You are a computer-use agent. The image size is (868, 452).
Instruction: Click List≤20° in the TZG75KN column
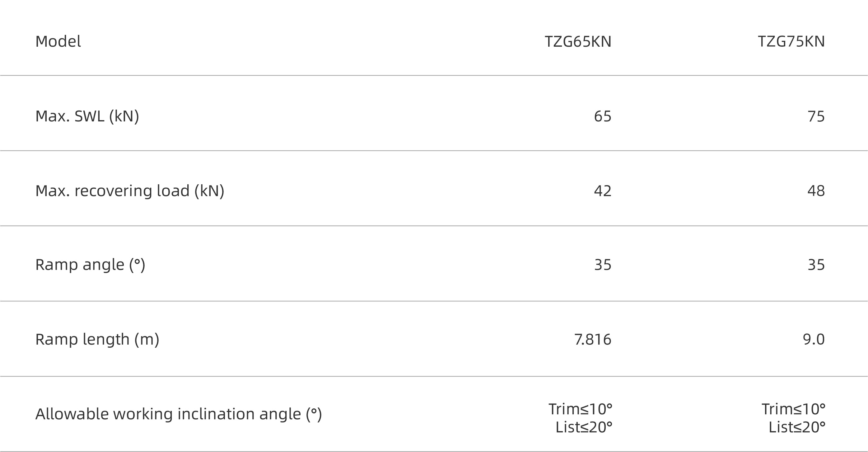pyautogui.click(x=797, y=427)
